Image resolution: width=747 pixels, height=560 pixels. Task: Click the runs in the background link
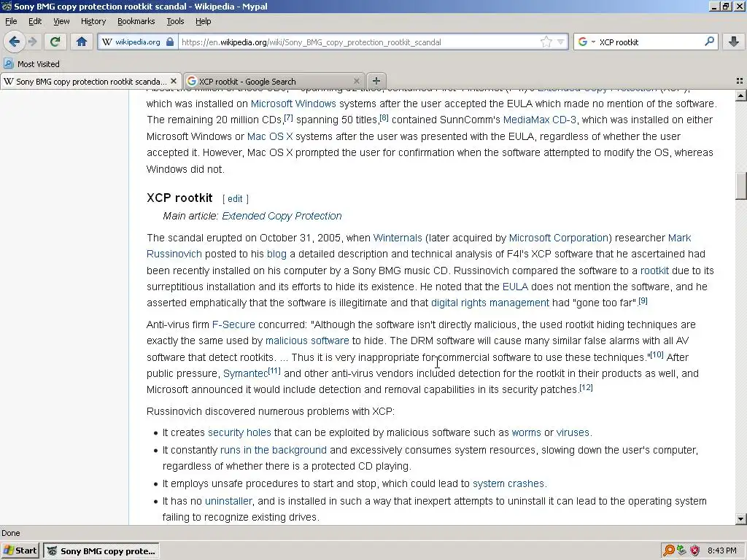click(274, 450)
